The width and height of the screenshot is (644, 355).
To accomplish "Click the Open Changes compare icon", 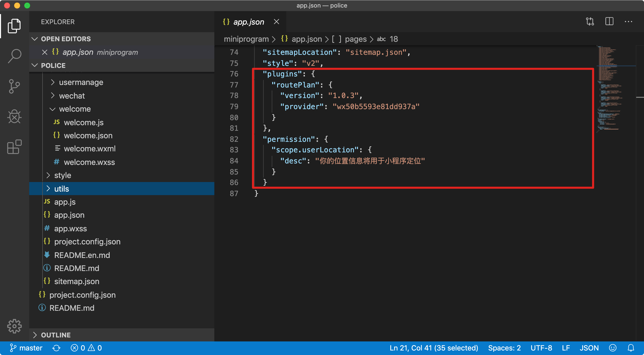I will pyautogui.click(x=590, y=22).
